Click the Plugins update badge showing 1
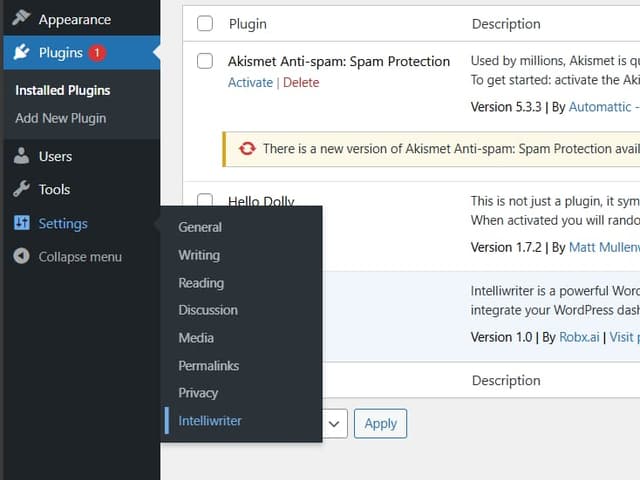Viewport: 640px width, 480px height. click(97, 53)
